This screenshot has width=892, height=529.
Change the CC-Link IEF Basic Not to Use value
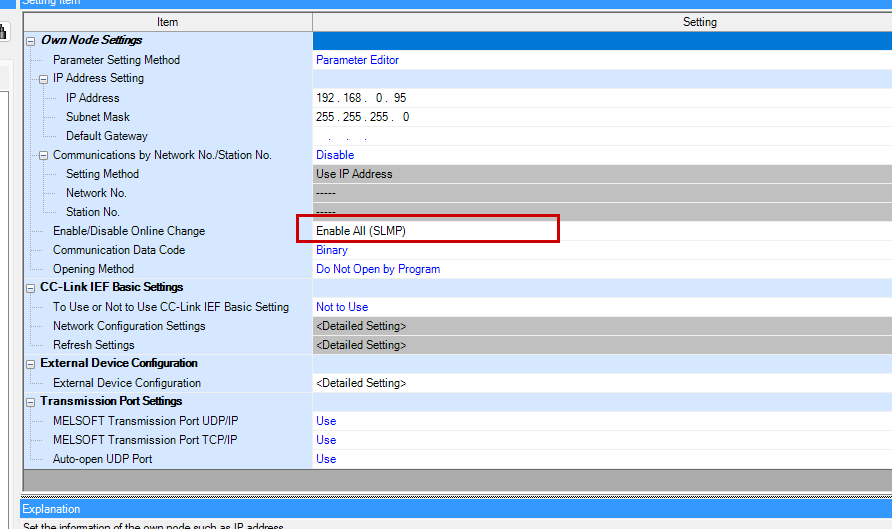342,307
